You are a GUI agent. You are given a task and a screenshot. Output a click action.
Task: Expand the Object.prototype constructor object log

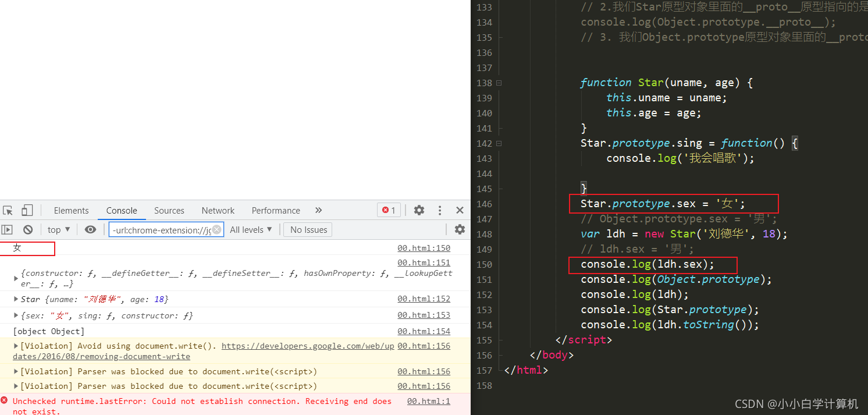pyautogui.click(x=16, y=278)
